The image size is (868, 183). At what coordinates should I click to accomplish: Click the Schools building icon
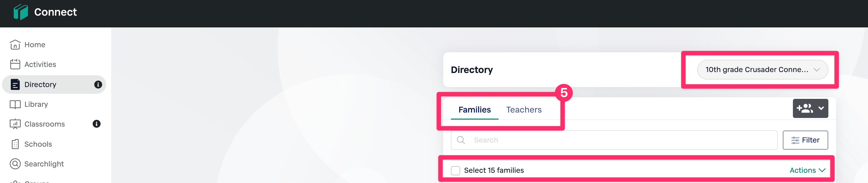(x=15, y=144)
